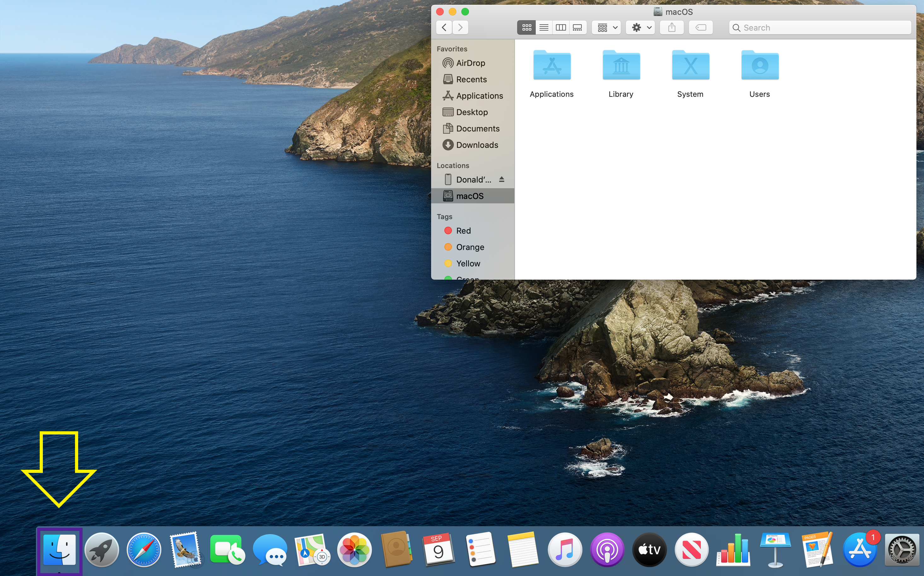The width and height of the screenshot is (924, 576).
Task: Go back in Finder window
Action: click(x=443, y=27)
